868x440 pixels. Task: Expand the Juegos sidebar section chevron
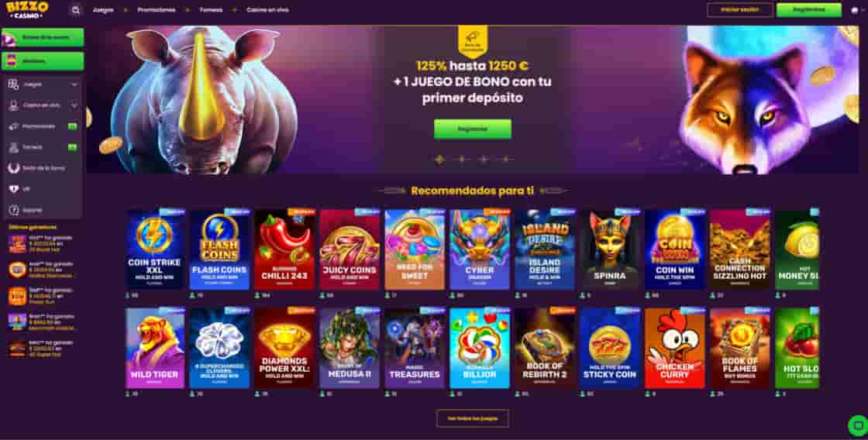pos(74,84)
